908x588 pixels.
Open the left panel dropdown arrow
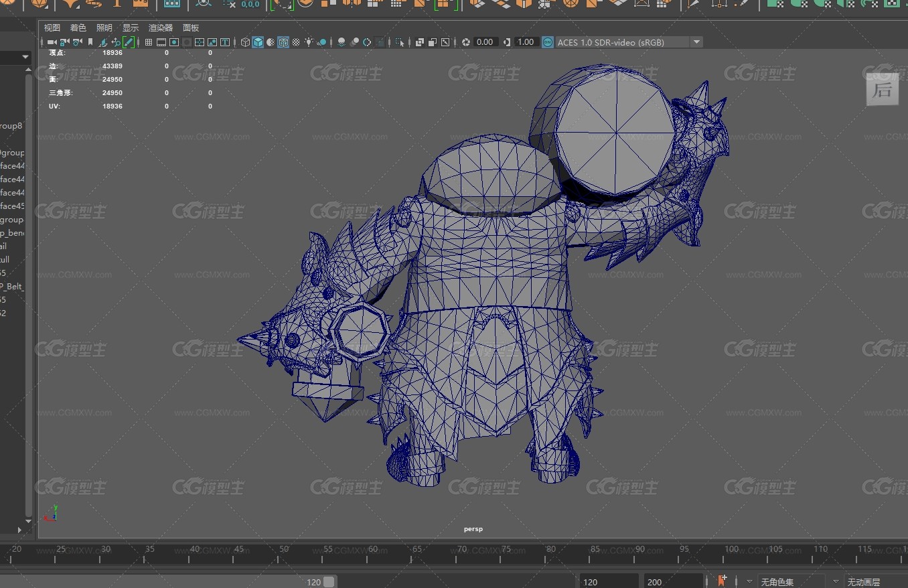click(25, 57)
